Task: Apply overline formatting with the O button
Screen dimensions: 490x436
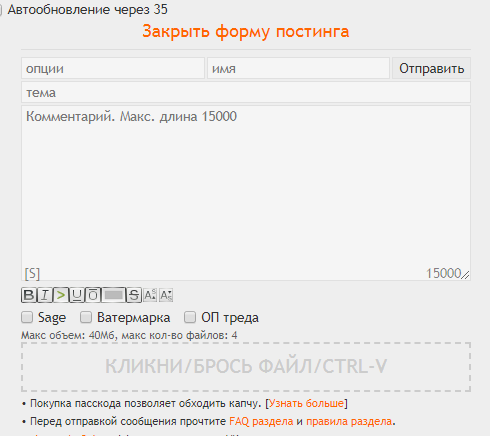Action: (x=93, y=295)
